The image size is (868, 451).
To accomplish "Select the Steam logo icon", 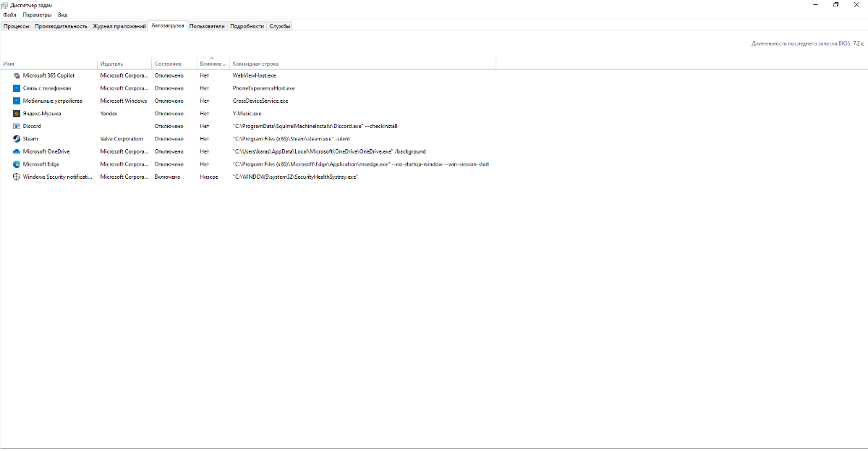I will 16,139.
